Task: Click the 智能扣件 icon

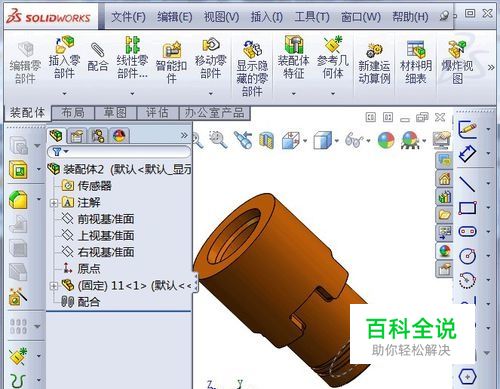Action: coord(171,50)
